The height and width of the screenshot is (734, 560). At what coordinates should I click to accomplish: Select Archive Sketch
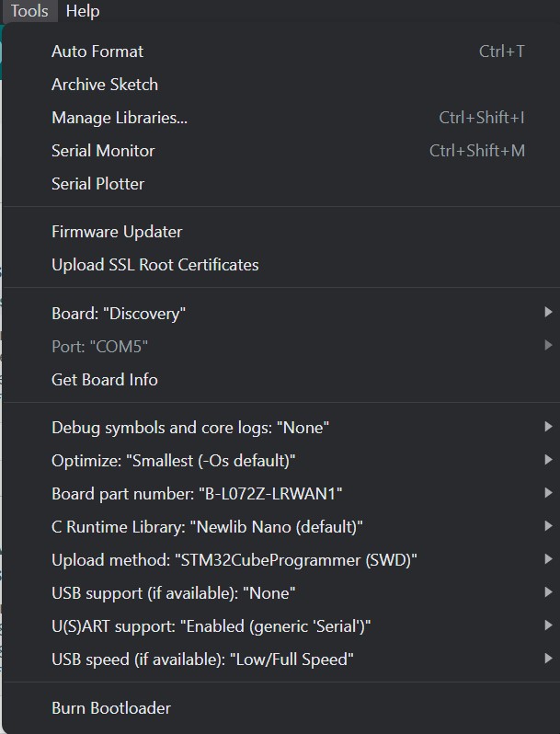pos(105,85)
